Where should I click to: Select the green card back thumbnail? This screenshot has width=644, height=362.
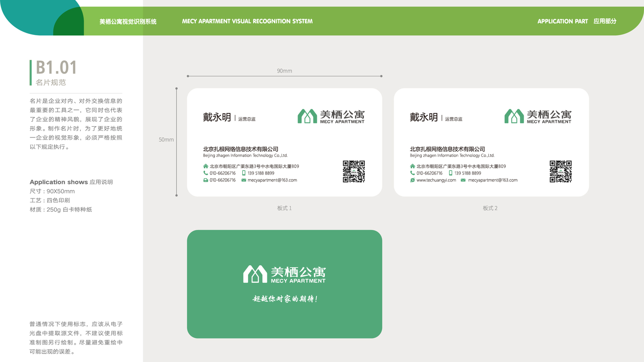pyautogui.click(x=284, y=284)
